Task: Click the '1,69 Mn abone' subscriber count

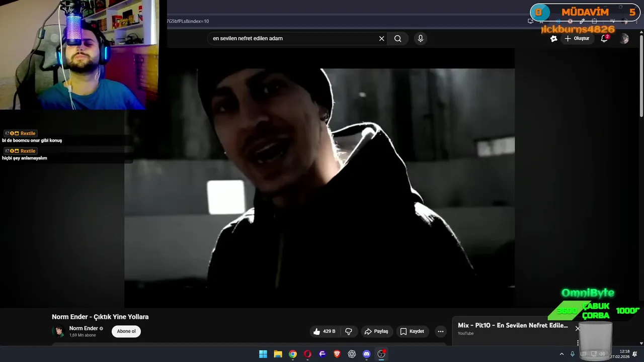Action: [83, 335]
